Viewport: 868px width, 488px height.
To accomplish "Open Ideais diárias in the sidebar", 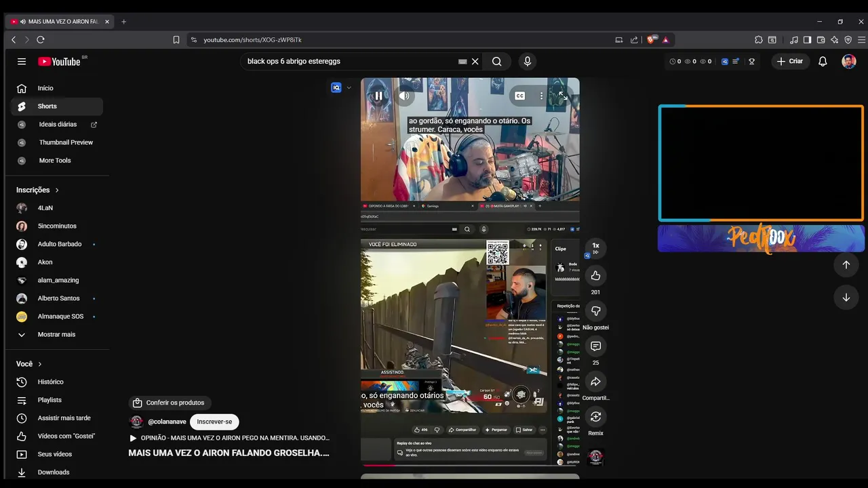I will 57,125.
